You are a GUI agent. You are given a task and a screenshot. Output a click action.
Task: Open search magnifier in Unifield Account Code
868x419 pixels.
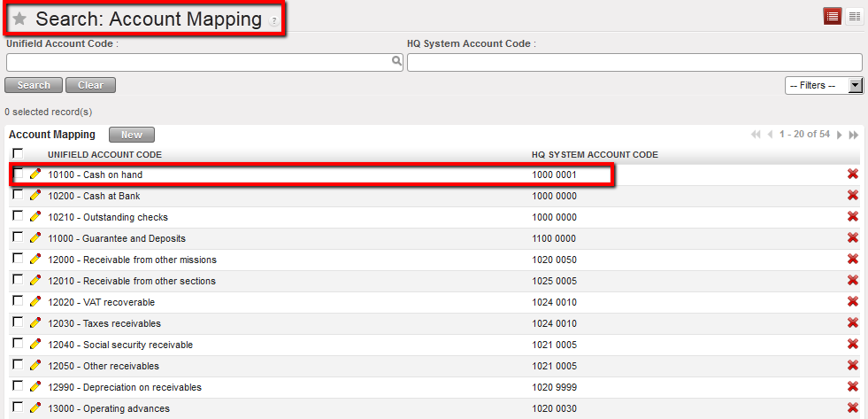coord(397,62)
